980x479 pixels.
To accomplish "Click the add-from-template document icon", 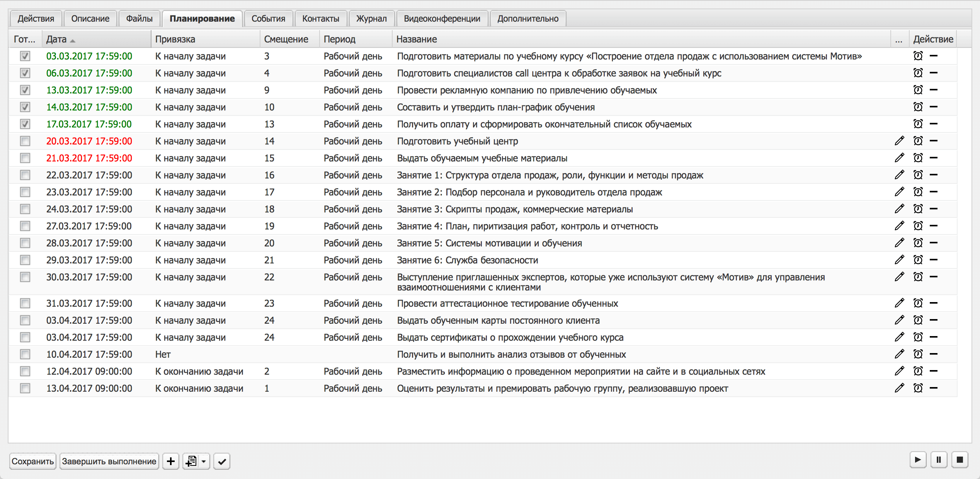I will 191,461.
